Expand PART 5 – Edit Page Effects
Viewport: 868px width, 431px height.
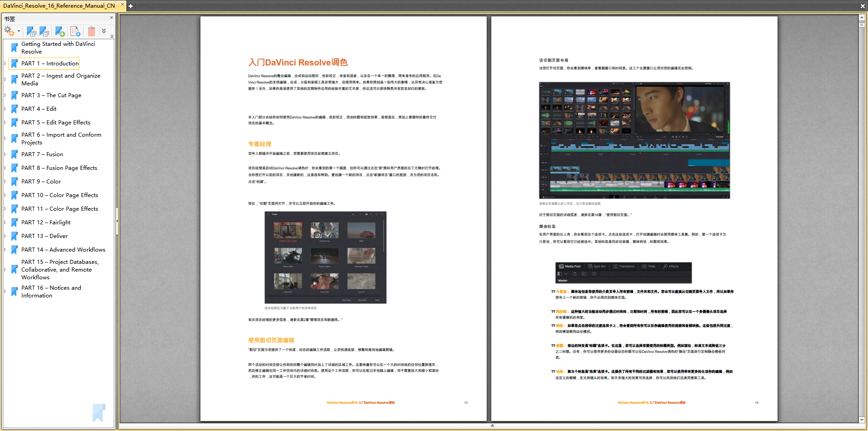coord(5,123)
